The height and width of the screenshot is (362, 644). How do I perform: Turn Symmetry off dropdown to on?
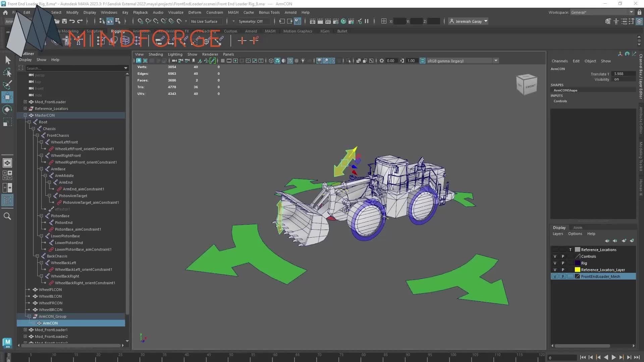click(252, 21)
